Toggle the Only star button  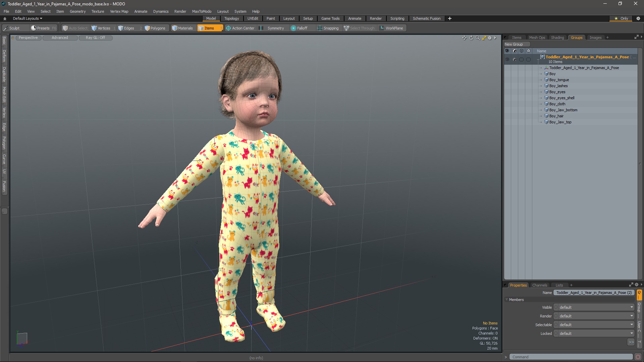point(621,18)
